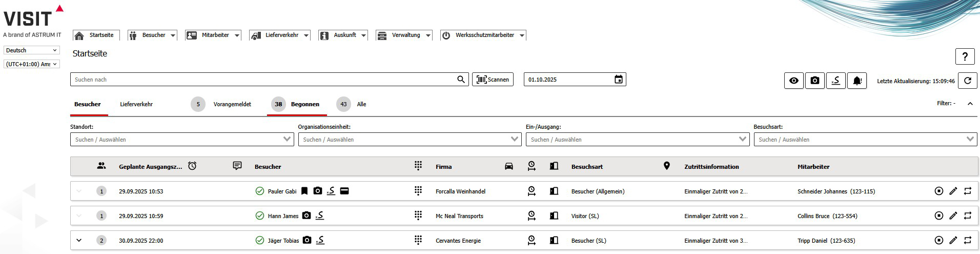Screen dimensions: 980x254
Task: Open the help question mark button
Action: tap(965, 56)
